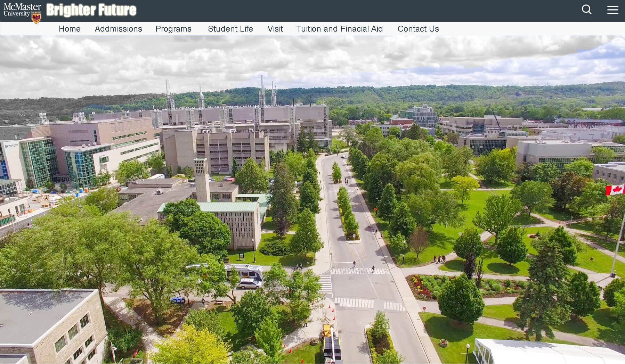This screenshot has height=364, width=625.
Task: Click the McMaster crest shield icon
Action: pyautogui.click(x=36, y=17)
